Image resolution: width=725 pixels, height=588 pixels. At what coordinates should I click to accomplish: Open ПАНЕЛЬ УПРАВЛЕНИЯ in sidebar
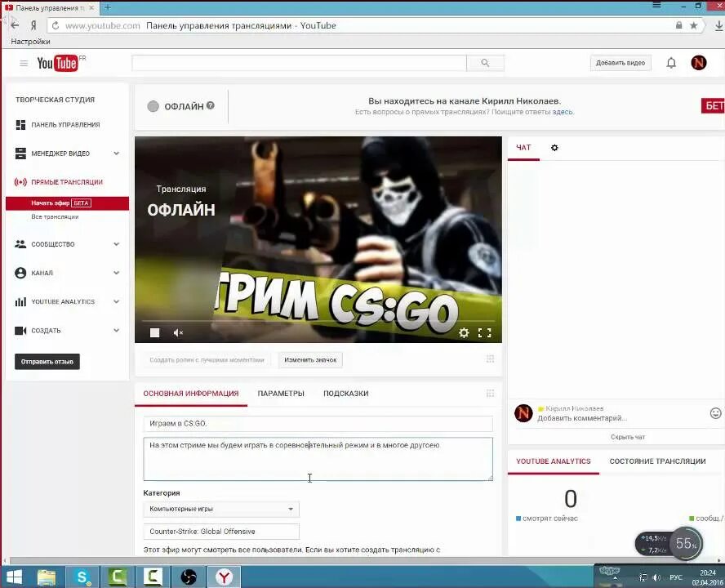65,124
